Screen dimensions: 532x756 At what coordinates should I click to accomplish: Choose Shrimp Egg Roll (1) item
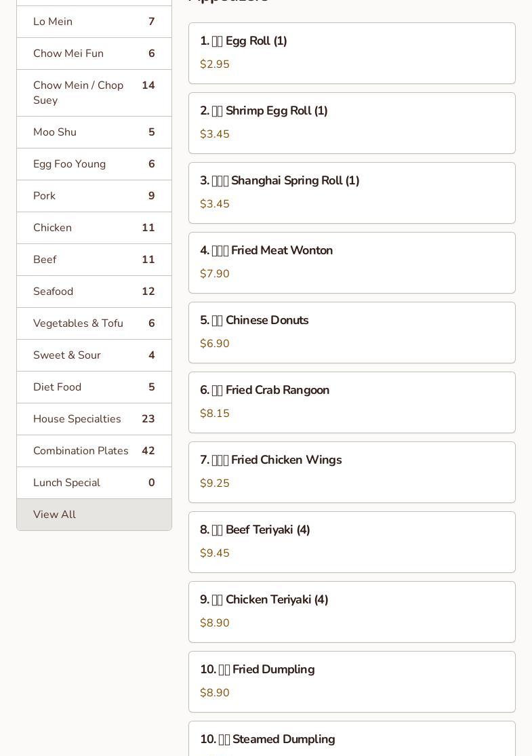click(x=352, y=123)
